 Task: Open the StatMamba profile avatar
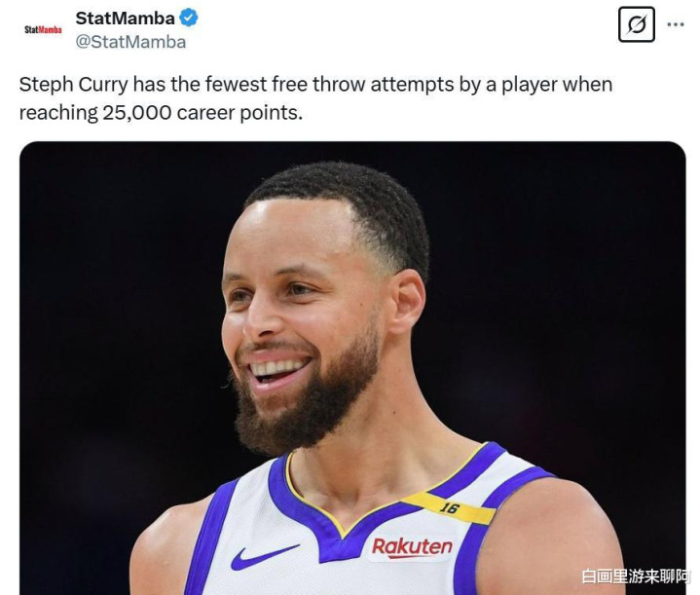42,29
